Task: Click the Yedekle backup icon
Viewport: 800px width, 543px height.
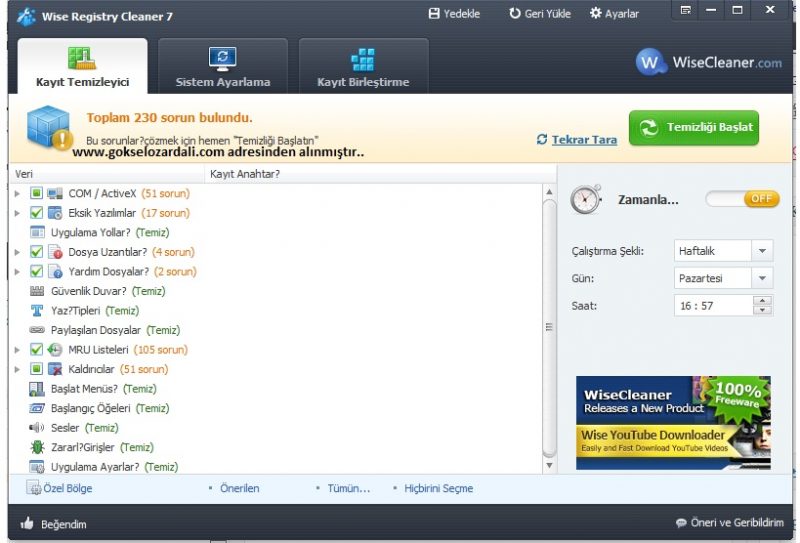Action: tap(434, 14)
